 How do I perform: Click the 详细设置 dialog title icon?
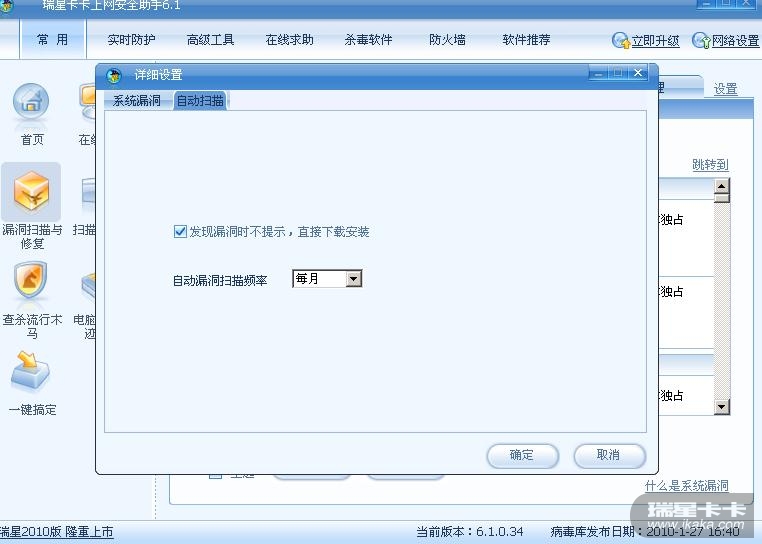(114, 75)
